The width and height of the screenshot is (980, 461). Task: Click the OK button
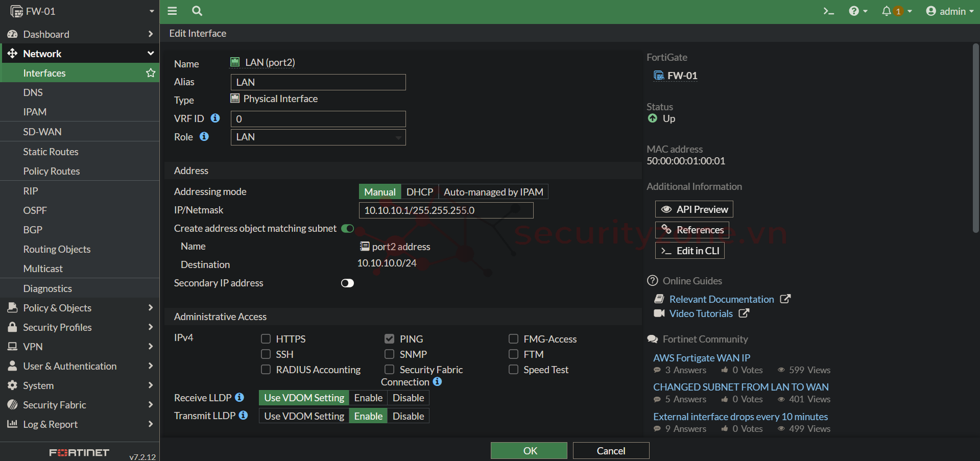[529, 451]
